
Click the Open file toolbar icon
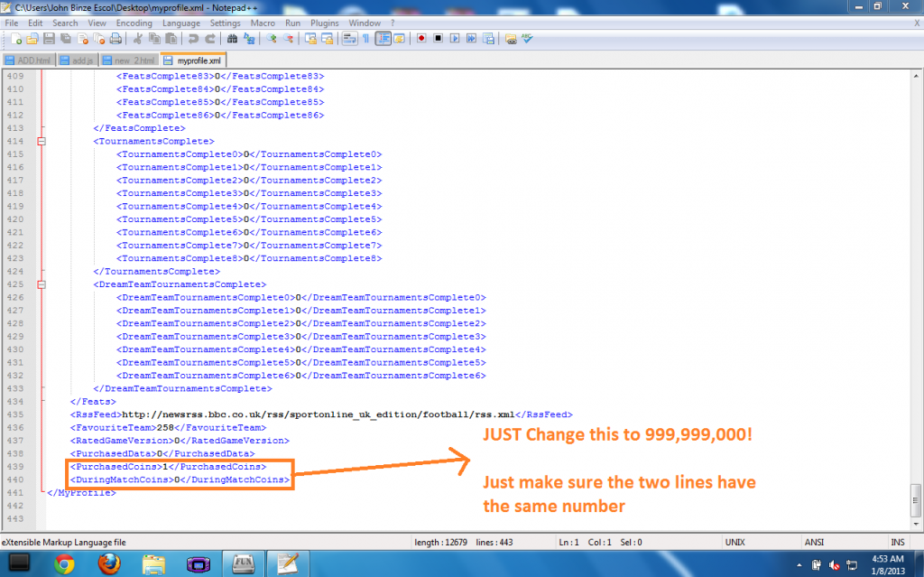coord(32,39)
